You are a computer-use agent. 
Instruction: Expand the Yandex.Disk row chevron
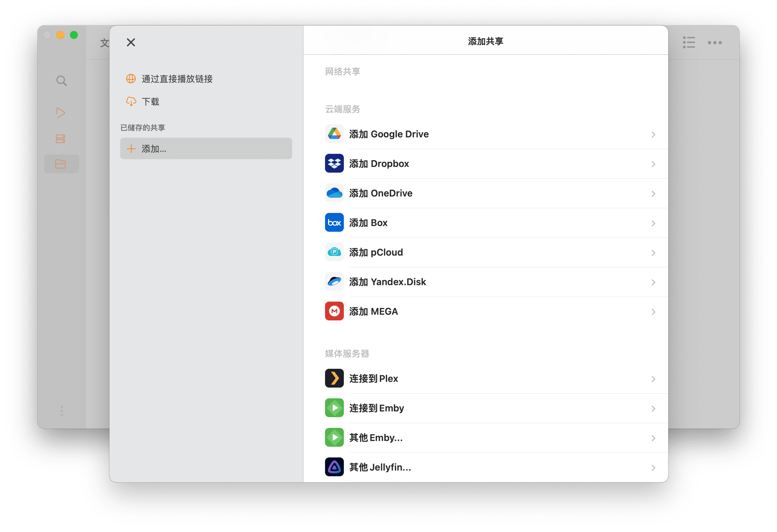[x=653, y=282]
